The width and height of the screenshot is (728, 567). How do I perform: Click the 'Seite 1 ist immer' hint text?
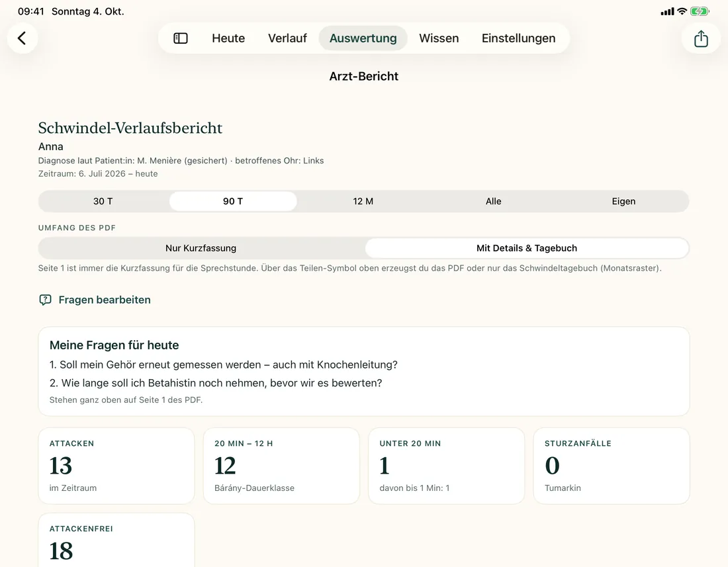(350, 268)
